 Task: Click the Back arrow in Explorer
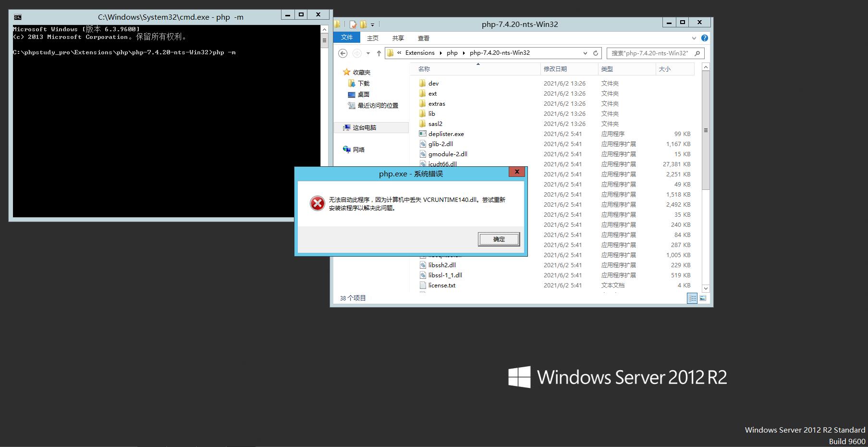(342, 53)
